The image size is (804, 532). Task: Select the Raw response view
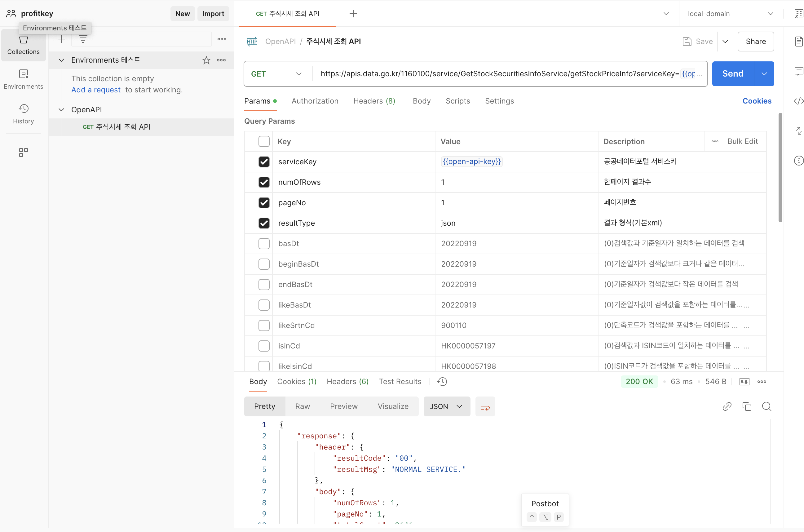click(x=303, y=406)
